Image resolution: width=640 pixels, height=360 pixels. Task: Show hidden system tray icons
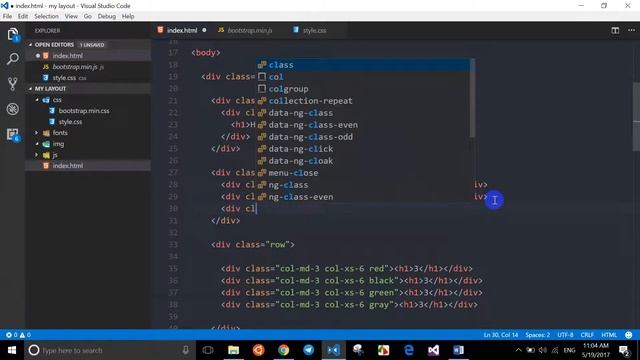tap(518, 350)
